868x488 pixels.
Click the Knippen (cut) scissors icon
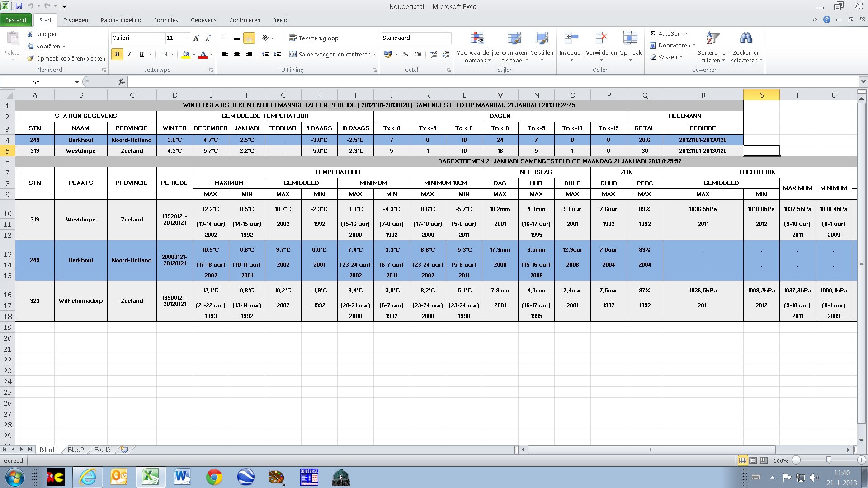30,34
